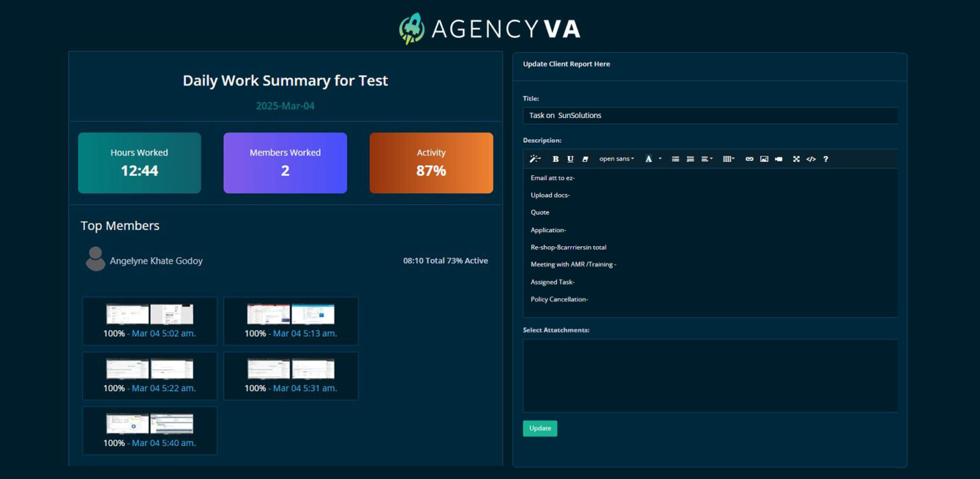Click the Title input field
Viewport: 980px width, 479px height.
(710, 115)
